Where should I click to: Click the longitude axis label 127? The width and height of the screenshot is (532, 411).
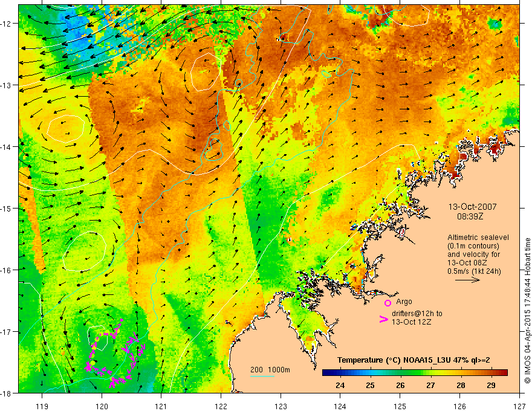pos(519,406)
